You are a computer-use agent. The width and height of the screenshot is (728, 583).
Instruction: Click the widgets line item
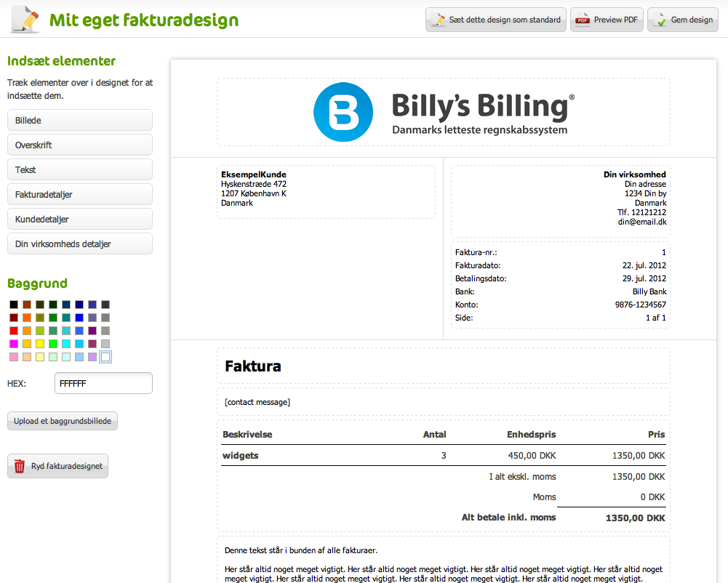point(241,455)
